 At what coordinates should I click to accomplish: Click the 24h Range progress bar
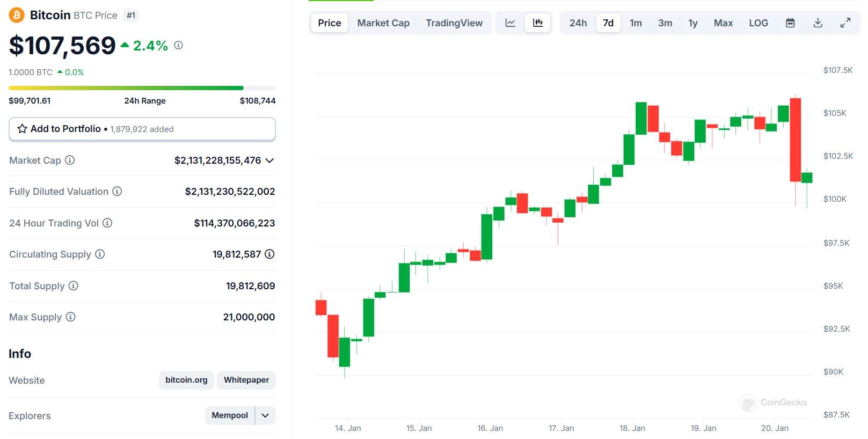point(142,88)
